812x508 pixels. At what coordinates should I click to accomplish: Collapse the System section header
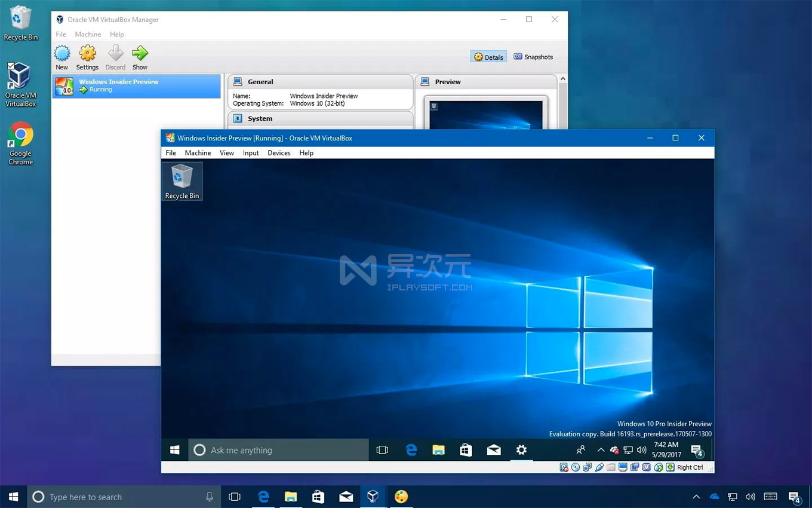(260, 118)
